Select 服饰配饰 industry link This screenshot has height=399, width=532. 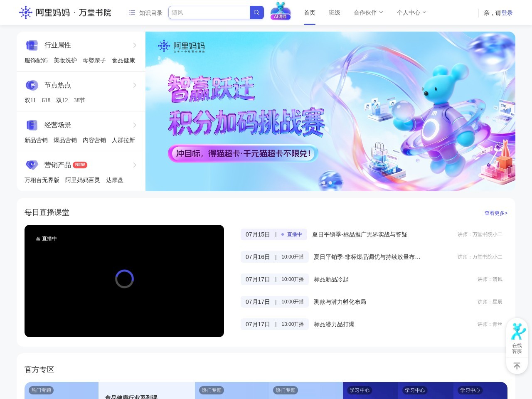[x=36, y=60]
